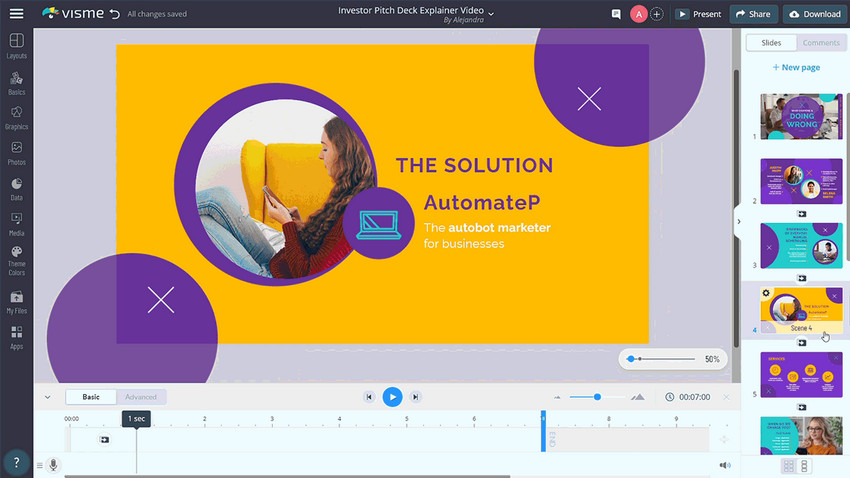
Task: Open the Layouts panel in sidebar
Action: (x=16, y=45)
